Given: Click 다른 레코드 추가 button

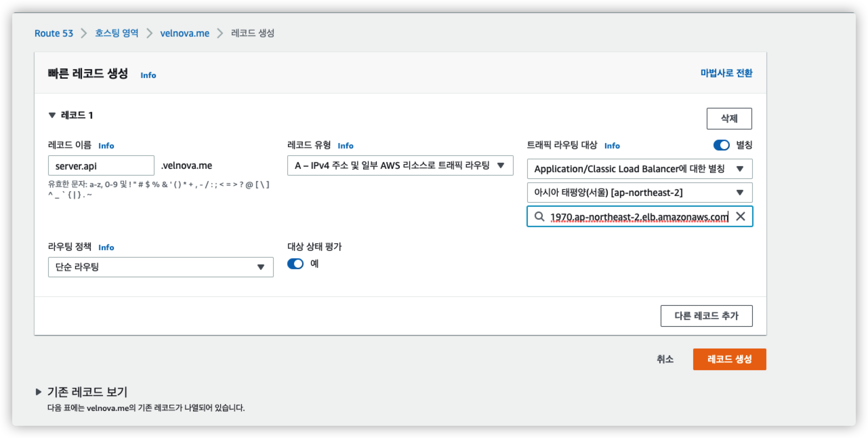Looking at the screenshot, I should [x=706, y=316].
